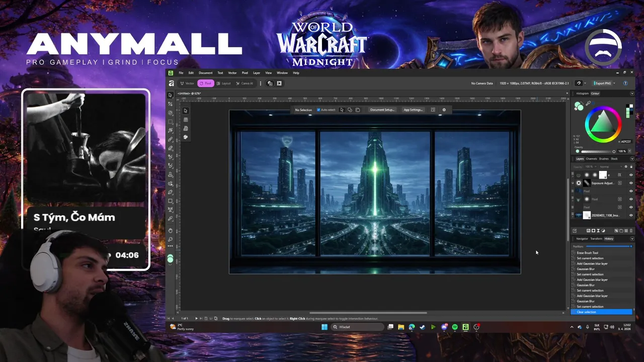The image size is (644, 362).
Task: Open the Canva AI studio
Action: 245,83
